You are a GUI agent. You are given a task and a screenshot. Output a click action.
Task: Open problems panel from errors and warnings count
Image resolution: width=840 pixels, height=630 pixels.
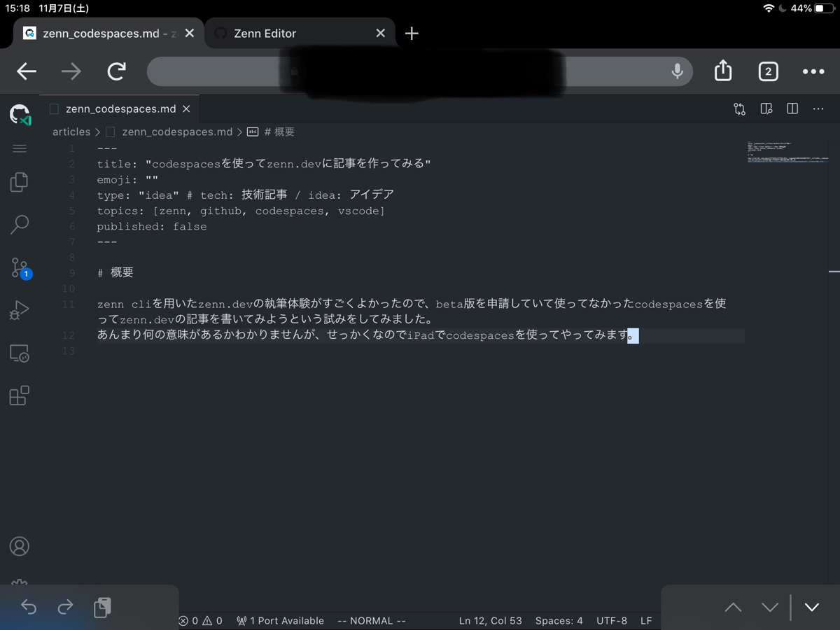click(x=200, y=621)
